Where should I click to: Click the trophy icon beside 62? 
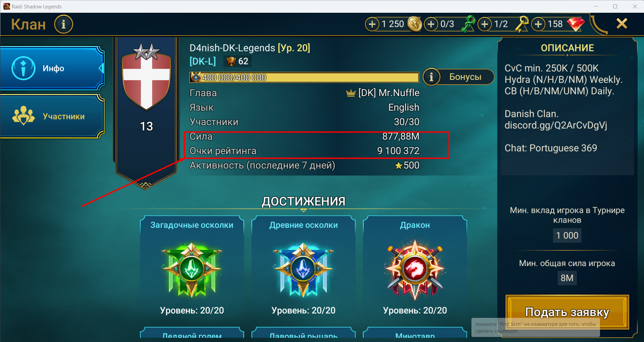[x=231, y=61]
